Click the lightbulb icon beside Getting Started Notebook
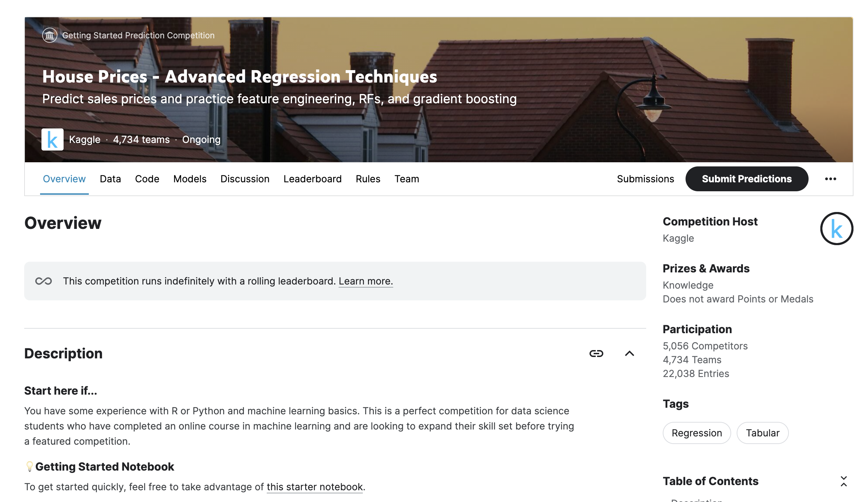The height and width of the screenshot is (502, 868). tap(30, 466)
